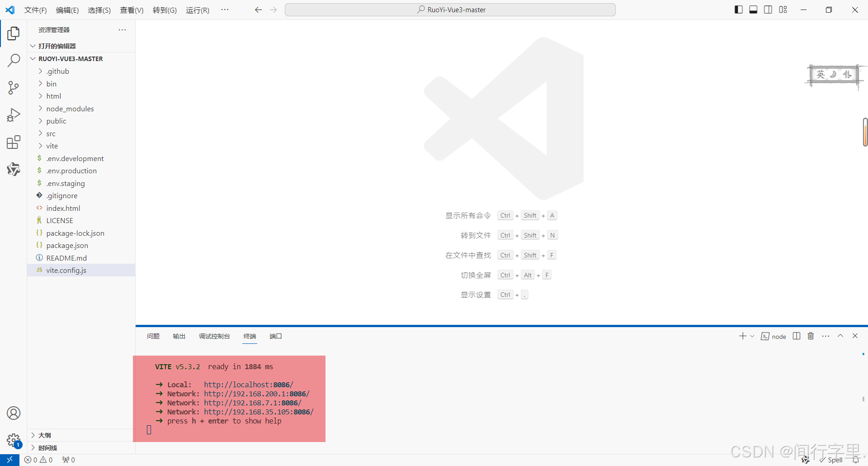Image resolution: width=868 pixels, height=466 pixels.
Task: Expand the public folder
Action: click(x=81, y=121)
